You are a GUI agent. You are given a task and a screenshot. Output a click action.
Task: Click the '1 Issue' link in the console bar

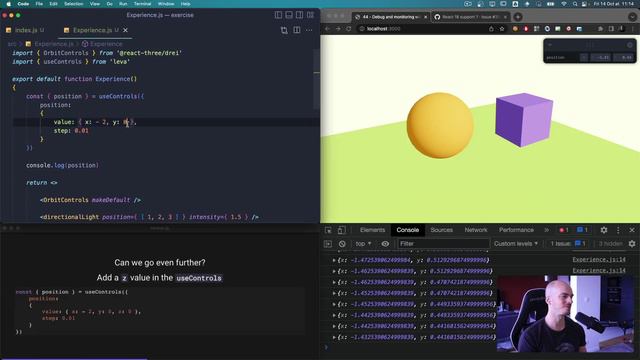[568, 244]
